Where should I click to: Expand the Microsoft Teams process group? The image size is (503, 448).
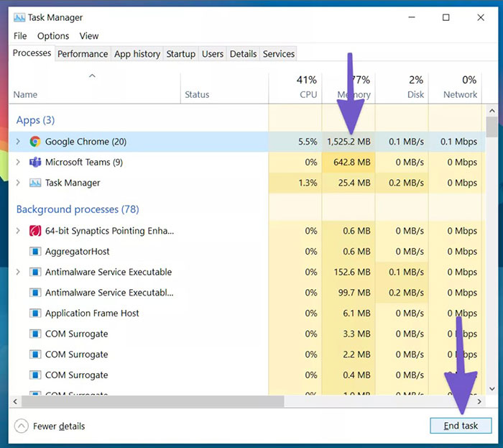click(x=19, y=163)
